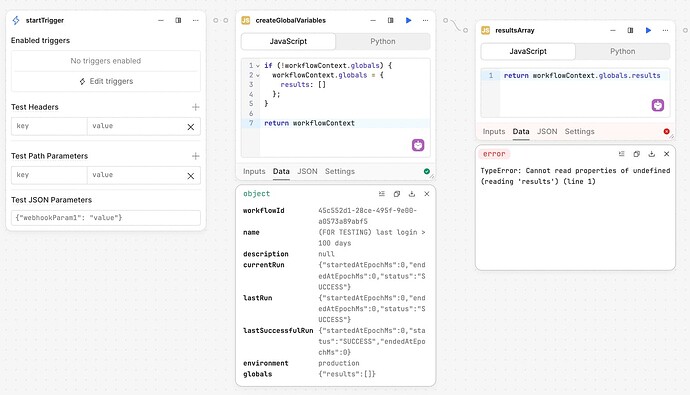The image size is (690, 395).
Task: Click the 'workflowId' row in object data
Action: [335, 216]
